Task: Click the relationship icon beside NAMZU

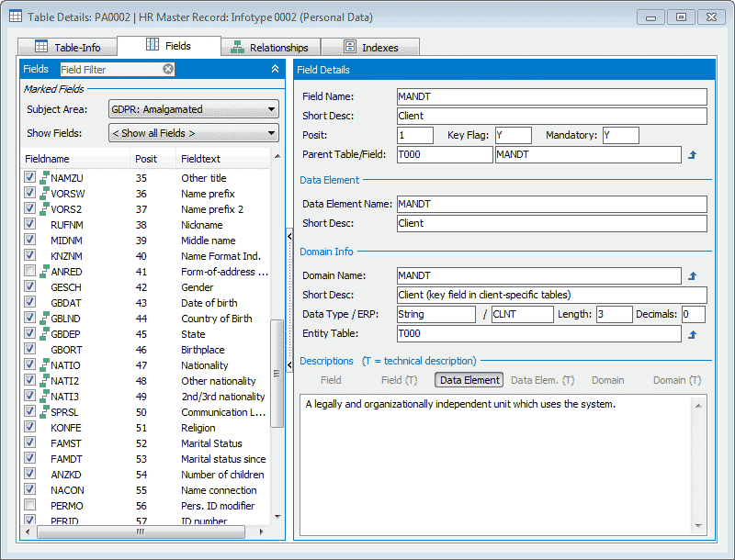Action: click(x=44, y=177)
